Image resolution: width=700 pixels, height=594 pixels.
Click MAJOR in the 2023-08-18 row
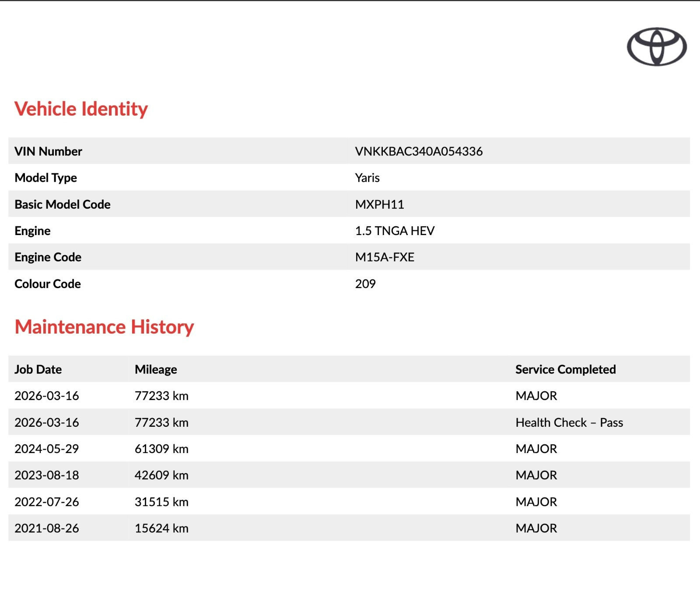point(536,475)
